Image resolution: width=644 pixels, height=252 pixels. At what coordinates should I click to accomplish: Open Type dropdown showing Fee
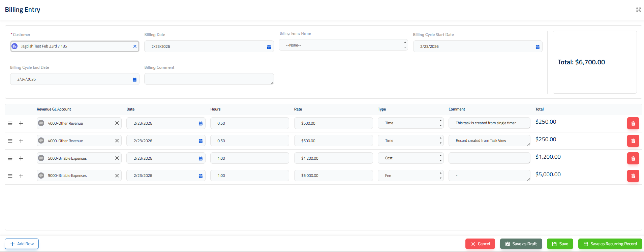[410, 176]
